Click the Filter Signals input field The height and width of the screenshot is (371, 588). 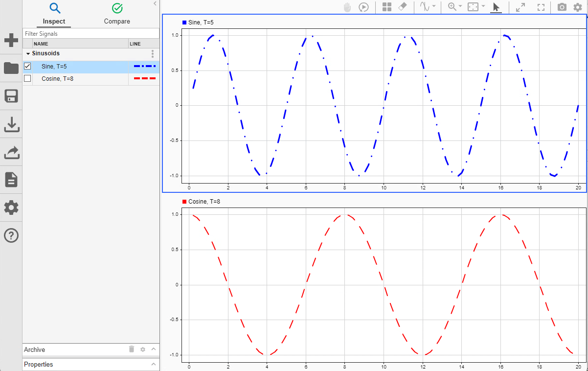pos(91,34)
